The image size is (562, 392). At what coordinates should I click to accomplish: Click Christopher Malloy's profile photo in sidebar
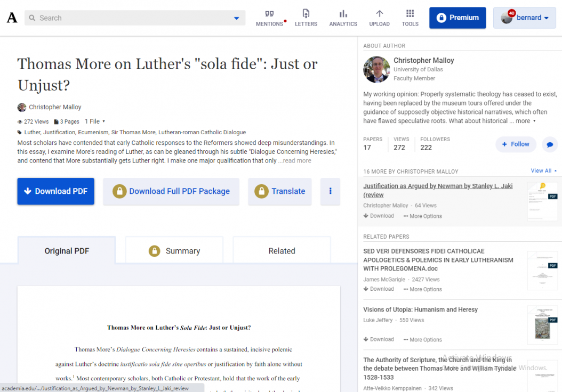376,69
